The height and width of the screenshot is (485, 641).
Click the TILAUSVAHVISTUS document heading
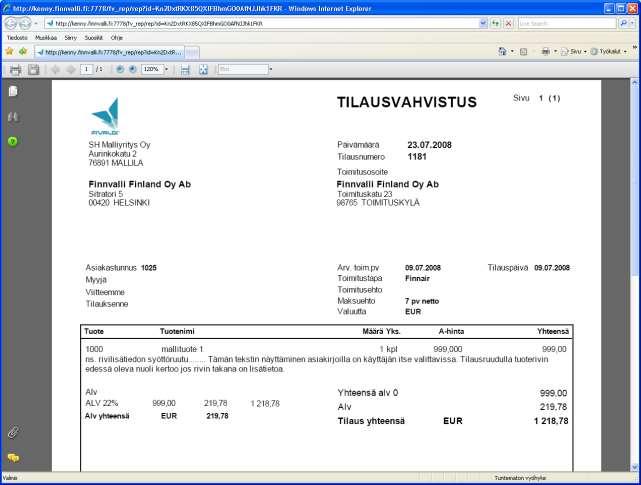[x=407, y=102]
